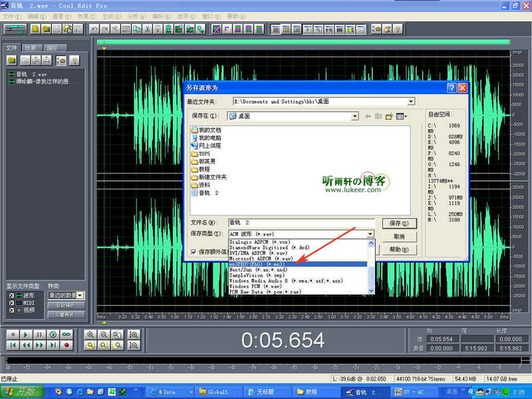Viewport: 532px width, 399px height.
Task: Toggle the MIDI file type checkbox
Action: pyautogui.click(x=11, y=303)
